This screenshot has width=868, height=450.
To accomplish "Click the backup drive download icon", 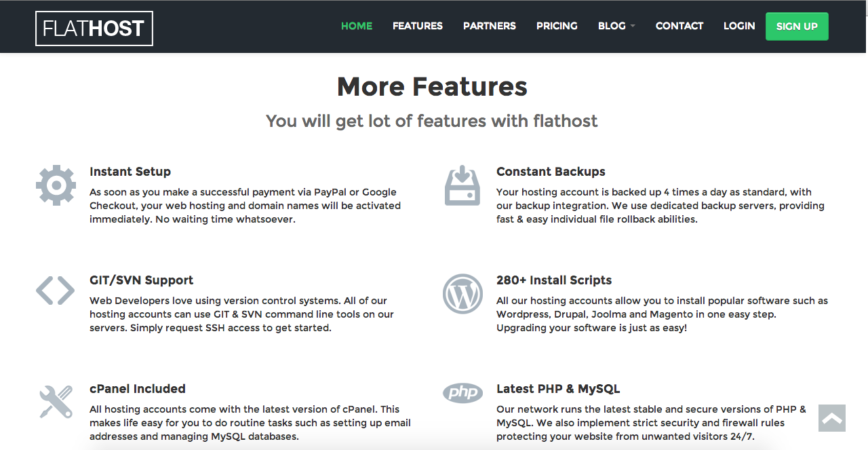I will click(x=462, y=185).
